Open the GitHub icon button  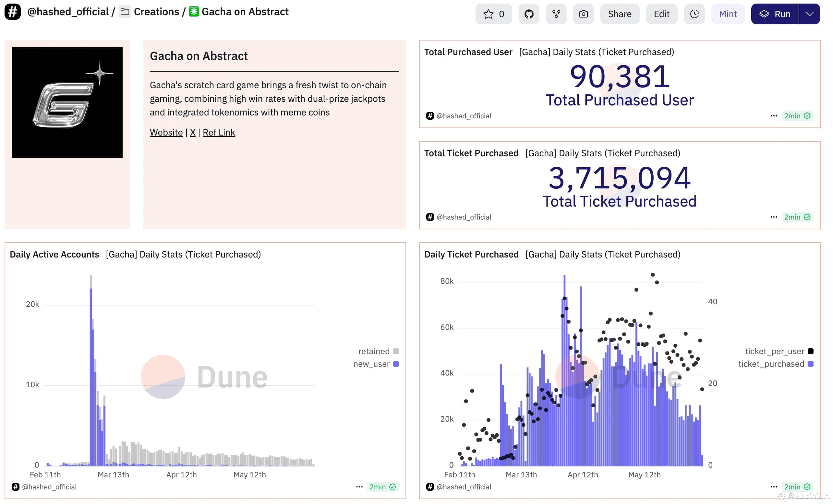click(x=529, y=14)
